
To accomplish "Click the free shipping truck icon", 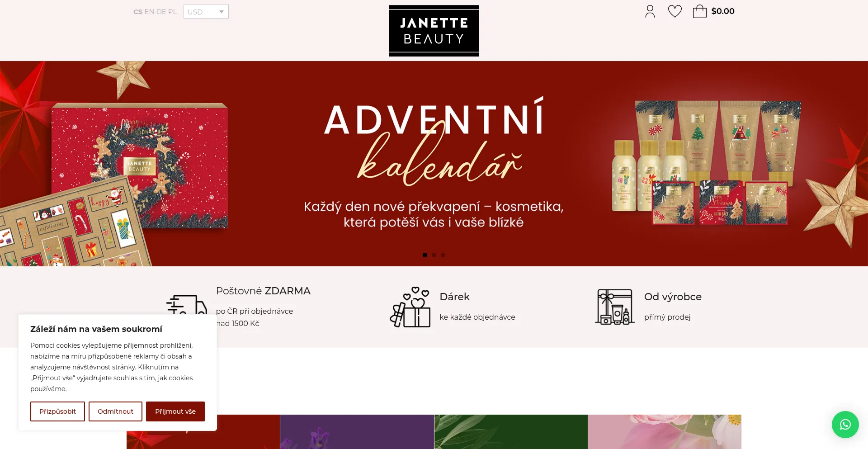I will (187, 304).
